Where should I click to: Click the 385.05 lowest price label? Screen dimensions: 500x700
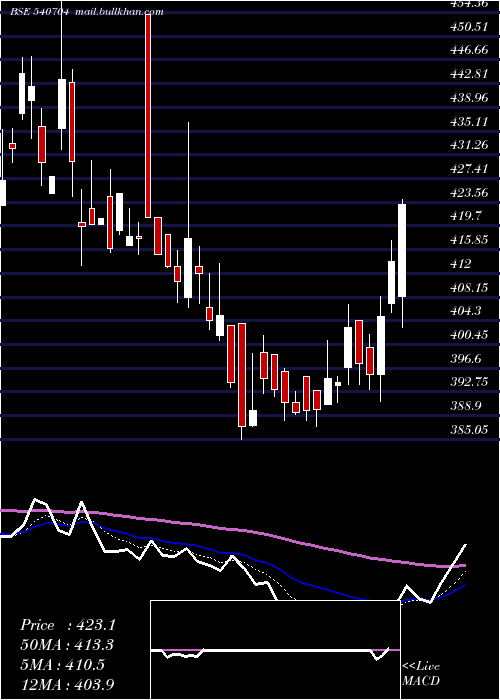468,430
